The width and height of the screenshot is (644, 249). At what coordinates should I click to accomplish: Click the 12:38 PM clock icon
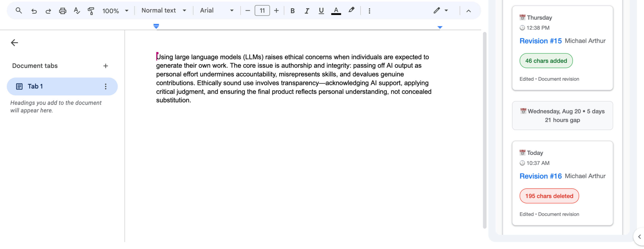[522, 28]
